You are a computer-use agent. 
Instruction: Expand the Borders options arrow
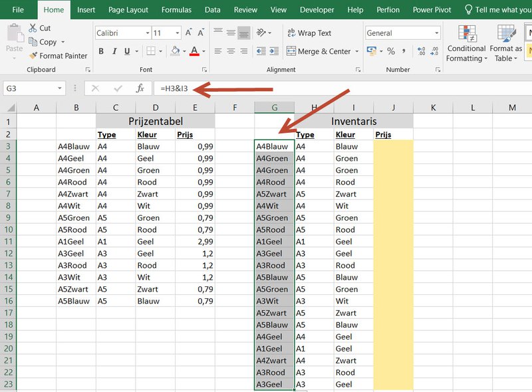click(x=160, y=52)
